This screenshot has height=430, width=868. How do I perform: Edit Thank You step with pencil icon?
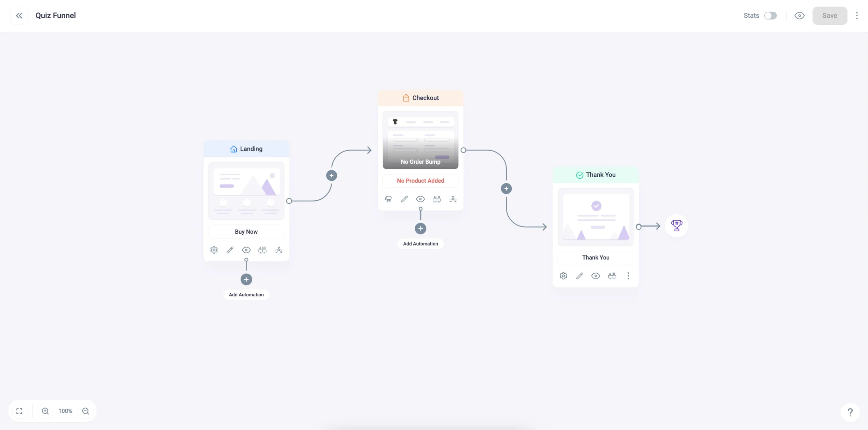point(579,276)
